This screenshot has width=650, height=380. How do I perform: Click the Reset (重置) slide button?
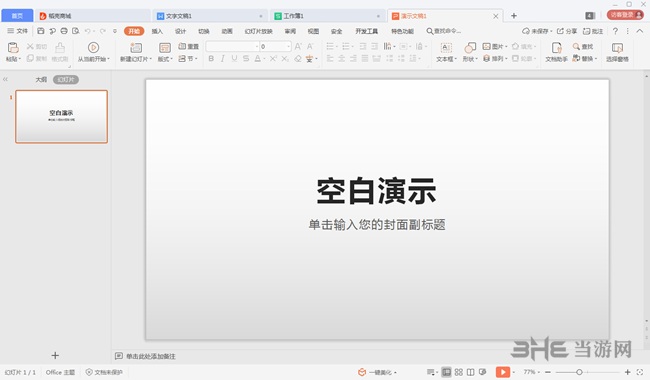189,46
